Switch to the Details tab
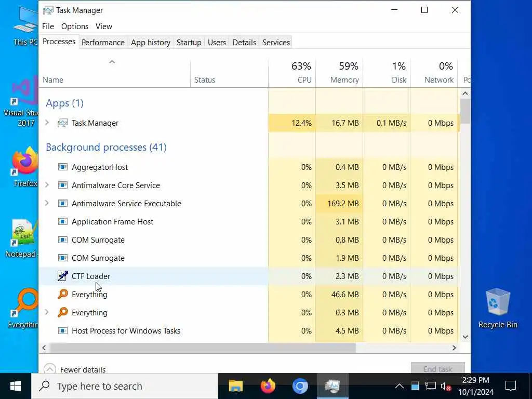The image size is (532, 399). (244, 43)
